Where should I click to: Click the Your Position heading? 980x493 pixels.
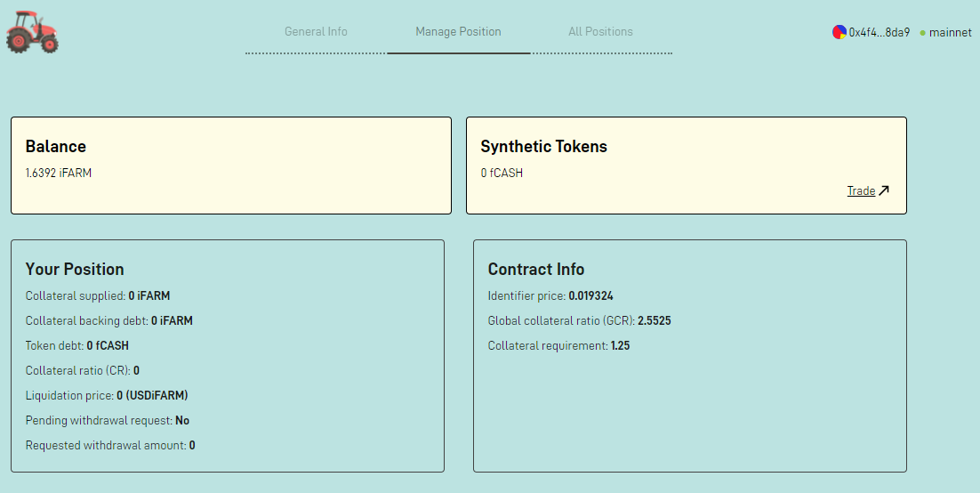coord(75,269)
